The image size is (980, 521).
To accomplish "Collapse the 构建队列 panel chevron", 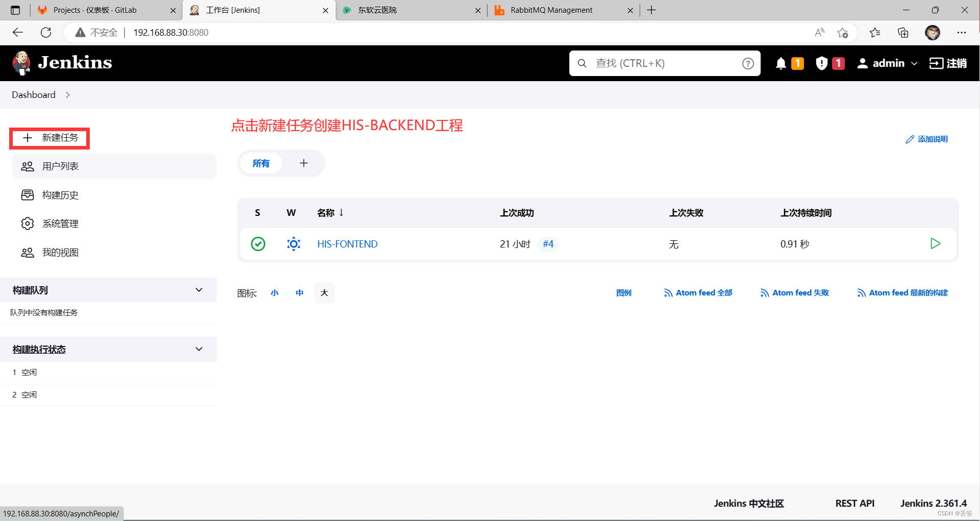I will point(199,290).
